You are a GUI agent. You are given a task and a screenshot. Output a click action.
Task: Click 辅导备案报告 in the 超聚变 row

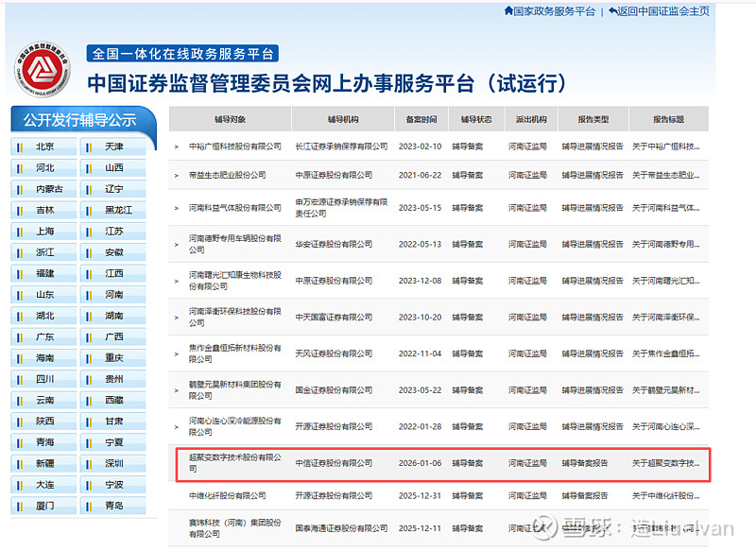(585, 463)
